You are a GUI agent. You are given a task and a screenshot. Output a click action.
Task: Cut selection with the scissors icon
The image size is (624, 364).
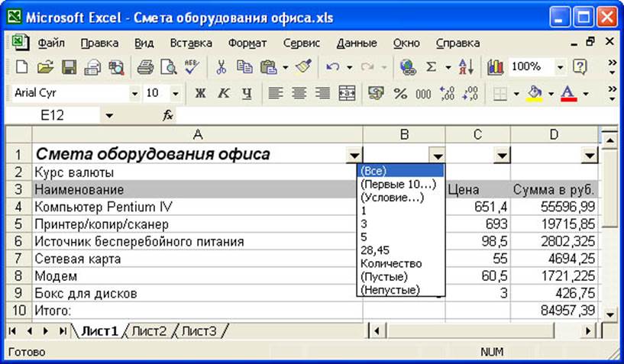[x=221, y=67]
